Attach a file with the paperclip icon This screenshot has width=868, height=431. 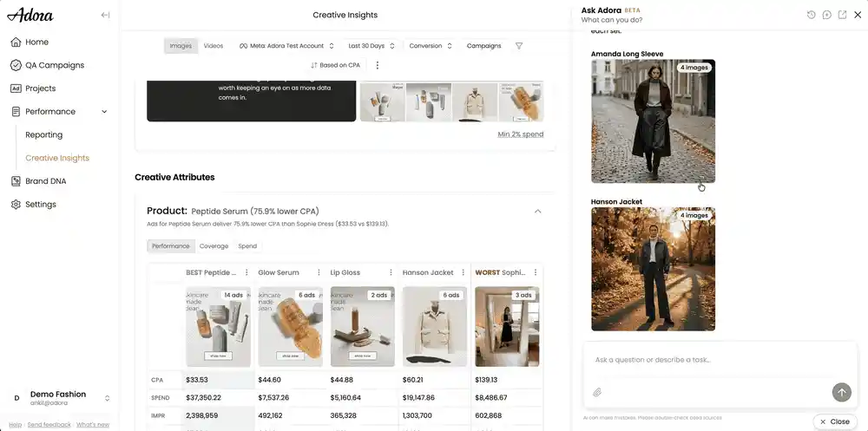pos(597,392)
